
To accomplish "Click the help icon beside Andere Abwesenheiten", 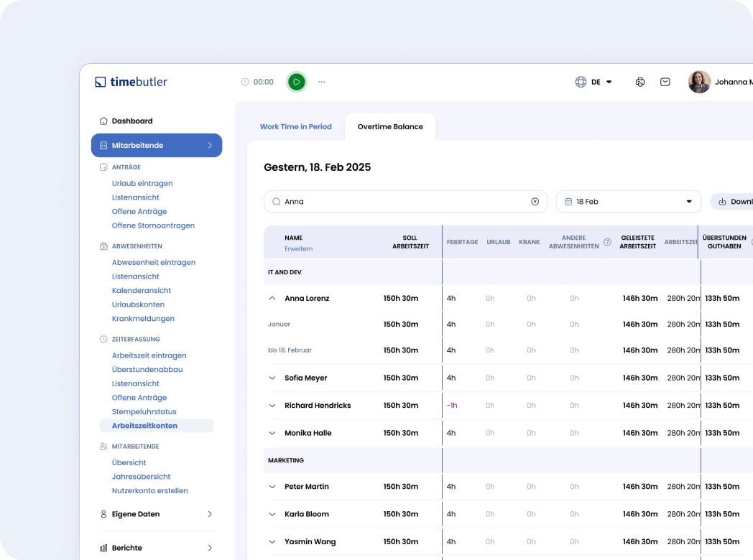I will (x=607, y=242).
